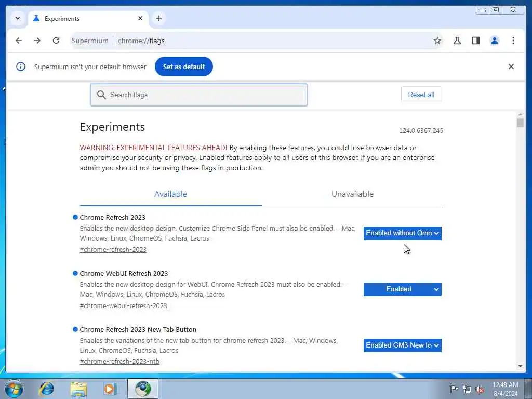Click the search magnifier icon in flags box
This screenshot has width=532, height=399.
point(101,95)
